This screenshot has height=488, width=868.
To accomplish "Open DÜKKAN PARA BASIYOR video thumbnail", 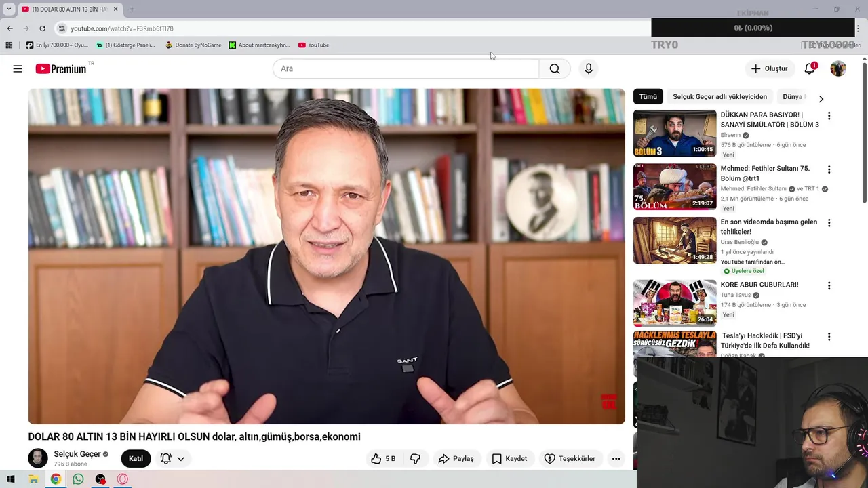I will click(675, 134).
